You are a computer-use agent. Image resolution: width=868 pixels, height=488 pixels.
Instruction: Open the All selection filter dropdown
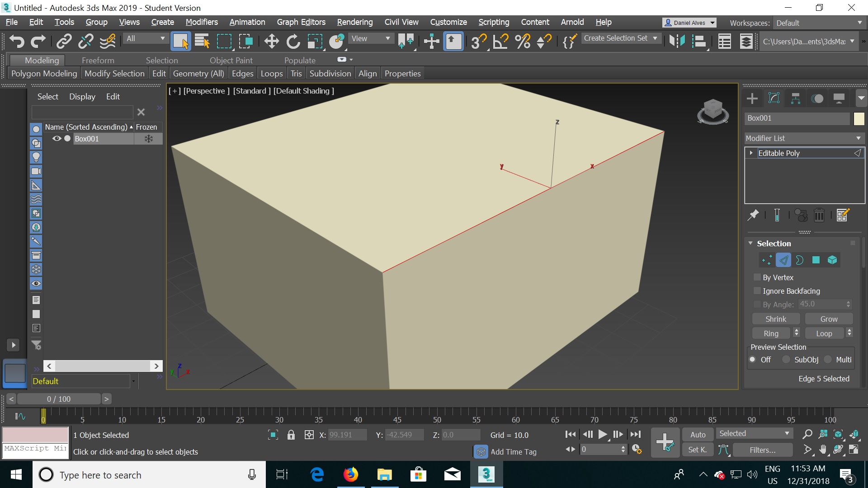point(145,38)
